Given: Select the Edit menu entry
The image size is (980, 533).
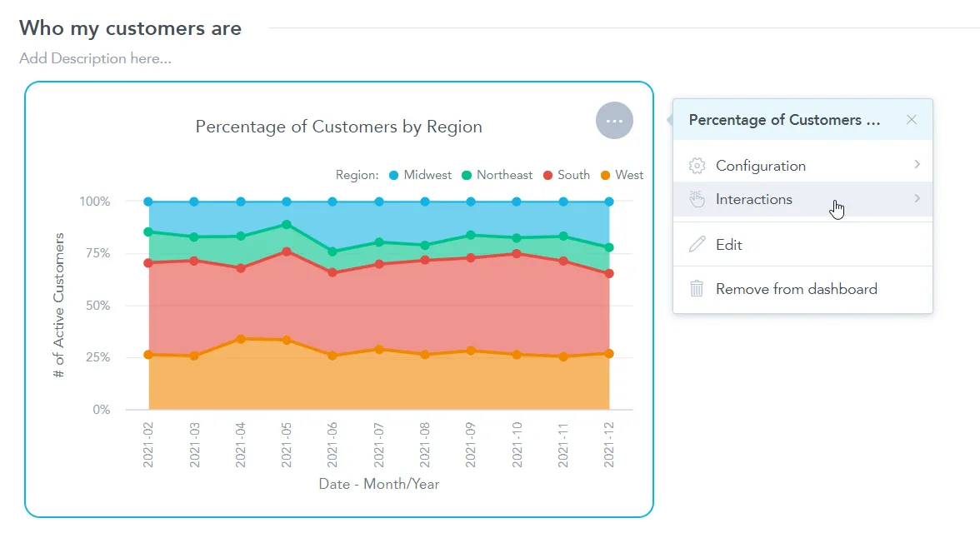Looking at the screenshot, I should pos(730,244).
